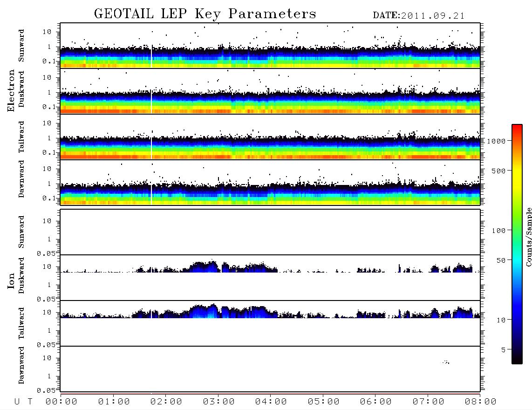The image size is (532, 410).
Task: Click the Electron "Duskward" panel label
Action: click(21, 89)
